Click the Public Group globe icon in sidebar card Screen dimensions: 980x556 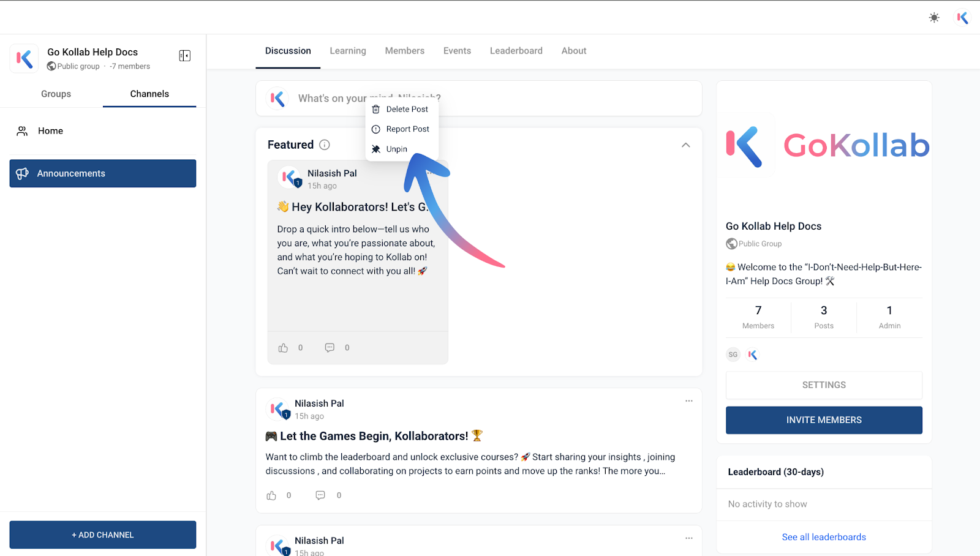(x=731, y=244)
